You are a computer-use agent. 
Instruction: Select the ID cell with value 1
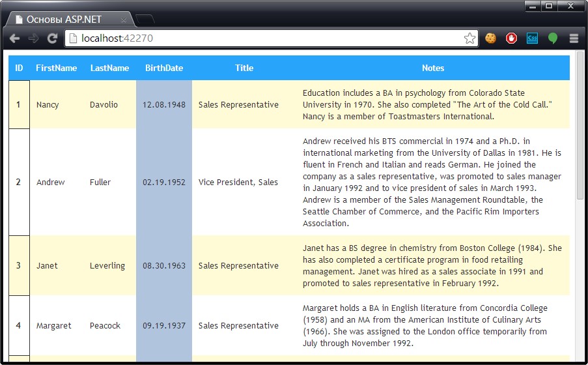tap(19, 104)
